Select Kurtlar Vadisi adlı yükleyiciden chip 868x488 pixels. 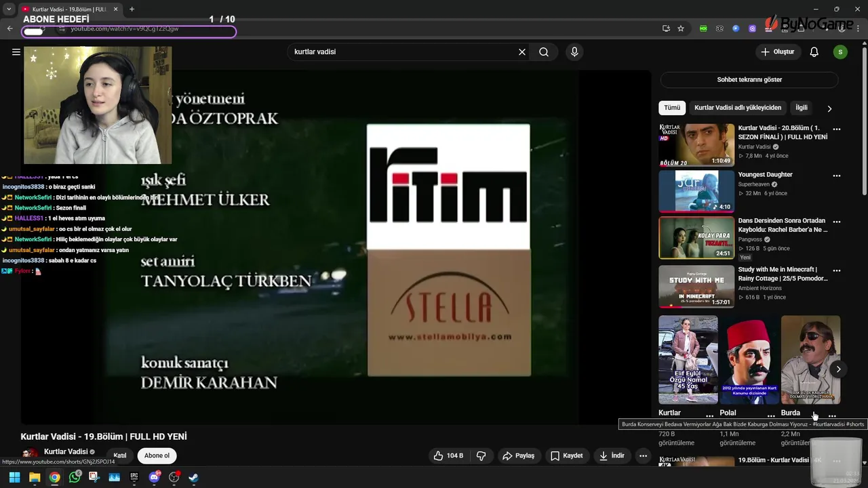(x=738, y=108)
